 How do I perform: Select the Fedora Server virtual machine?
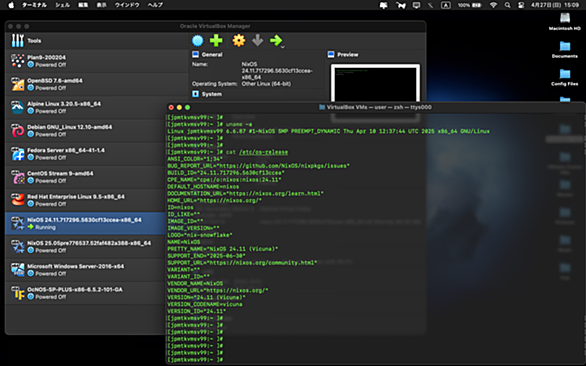87,154
